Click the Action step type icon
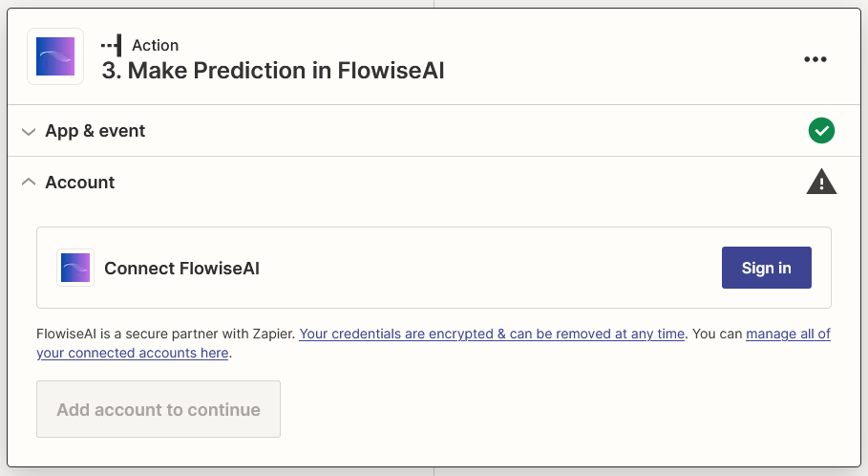 tap(111, 45)
